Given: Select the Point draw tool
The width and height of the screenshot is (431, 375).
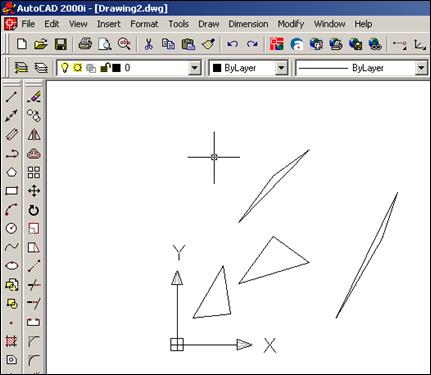Looking at the screenshot, I should pyautogui.click(x=11, y=323).
